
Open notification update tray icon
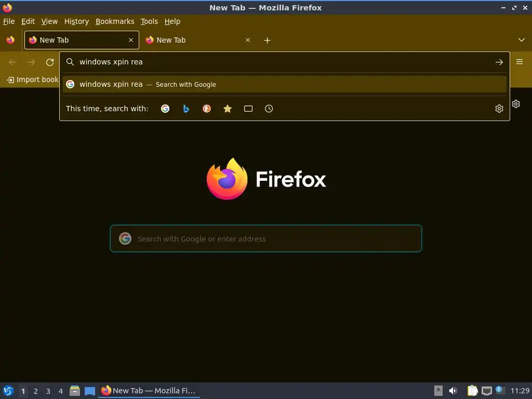point(500,390)
